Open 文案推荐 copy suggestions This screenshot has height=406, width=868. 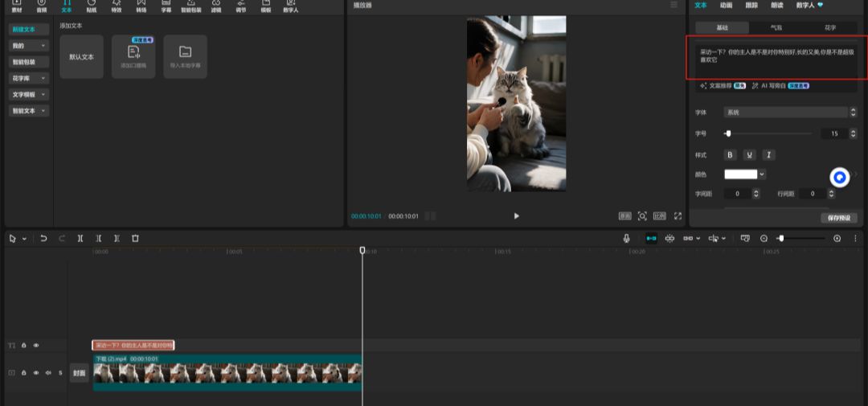tap(723, 86)
